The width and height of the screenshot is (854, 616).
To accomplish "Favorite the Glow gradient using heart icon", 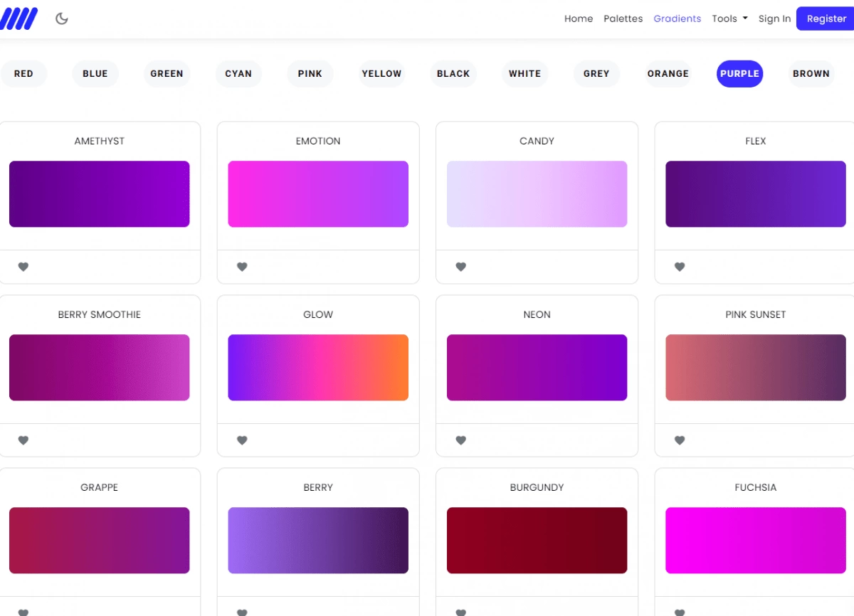I will [x=242, y=440].
